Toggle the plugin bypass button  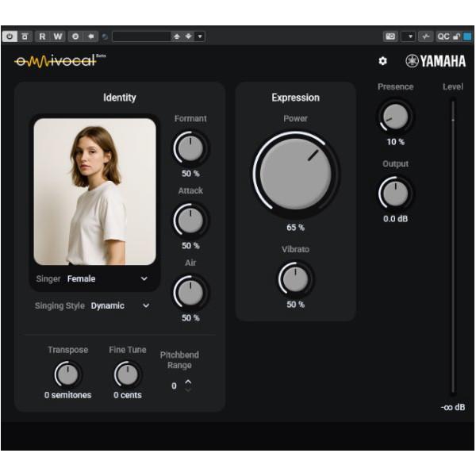[25, 36]
